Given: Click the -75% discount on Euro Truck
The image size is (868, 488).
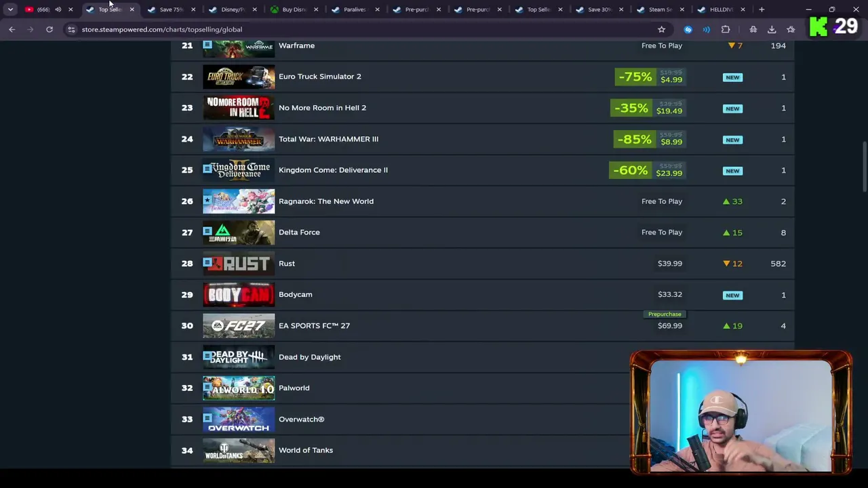Looking at the screenshot, I should click(x=635, y=77).
